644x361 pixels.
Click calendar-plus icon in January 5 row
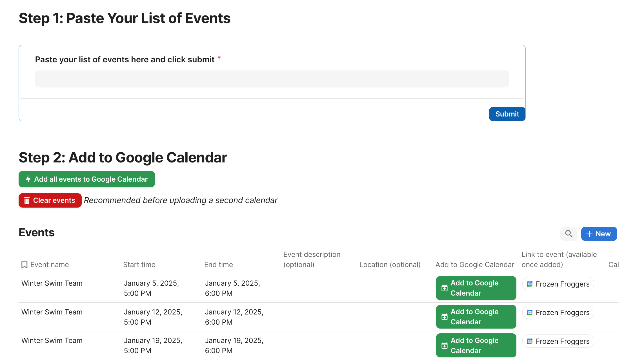pos(444,288)
